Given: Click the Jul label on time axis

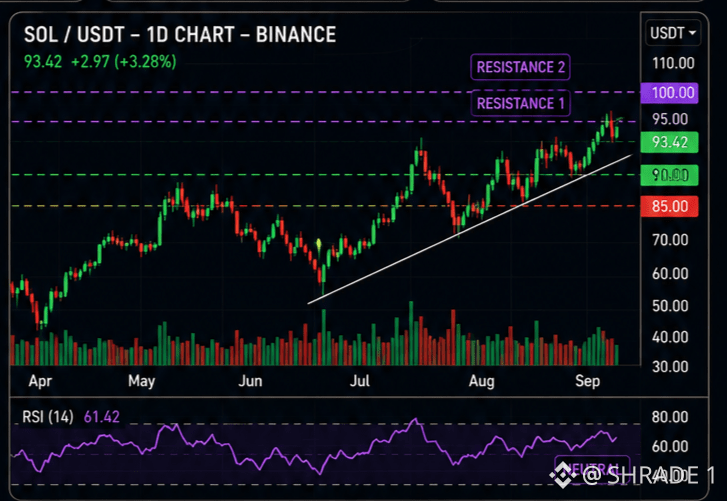Looking at the screenshot, I should point(360,381).
